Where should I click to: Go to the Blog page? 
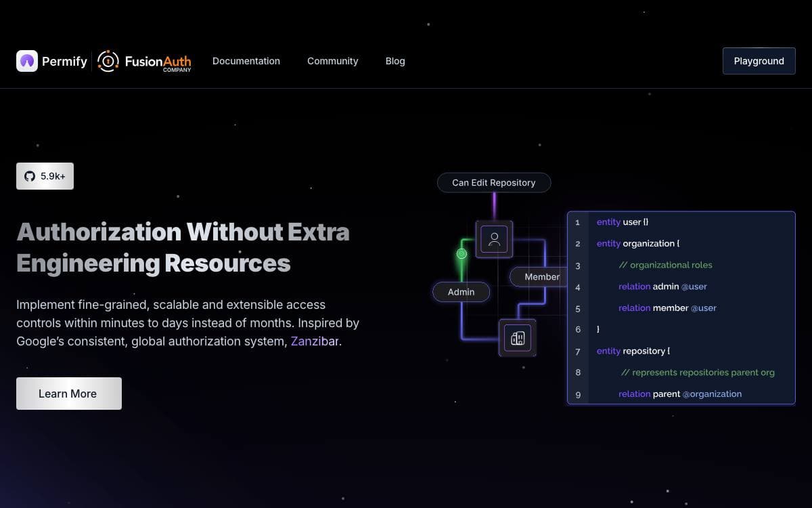pyautogui.click(x=395, y=61)
